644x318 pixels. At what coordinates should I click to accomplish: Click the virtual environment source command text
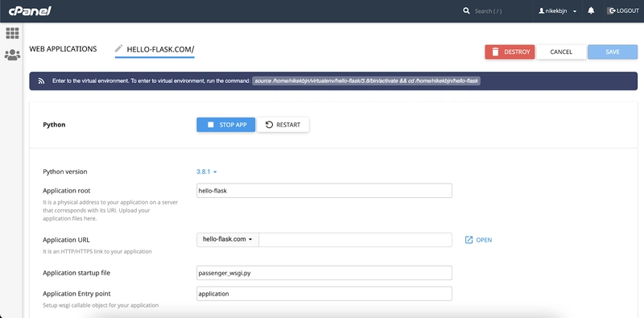366,81
